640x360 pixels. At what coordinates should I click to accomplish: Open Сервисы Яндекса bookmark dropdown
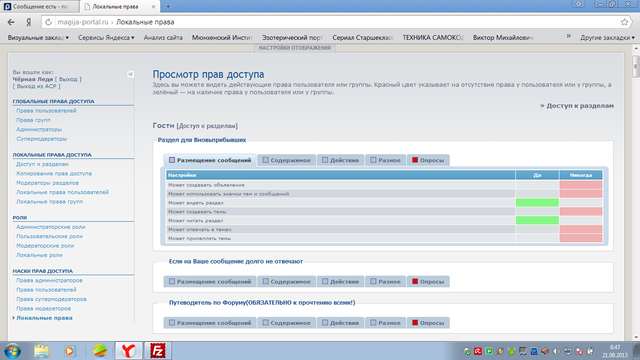(x=106, y=38)
